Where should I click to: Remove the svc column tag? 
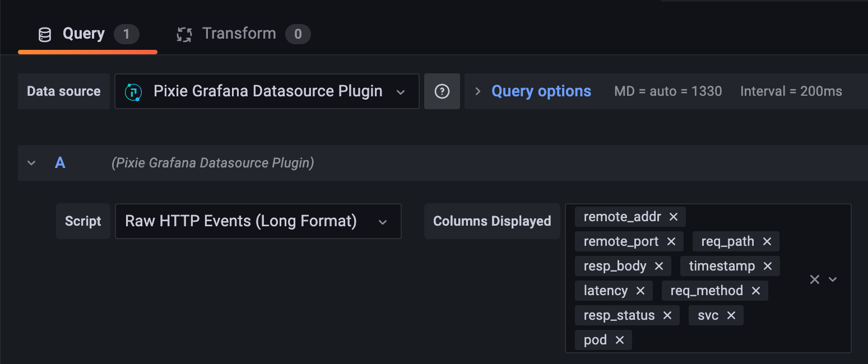pos(731,315)
